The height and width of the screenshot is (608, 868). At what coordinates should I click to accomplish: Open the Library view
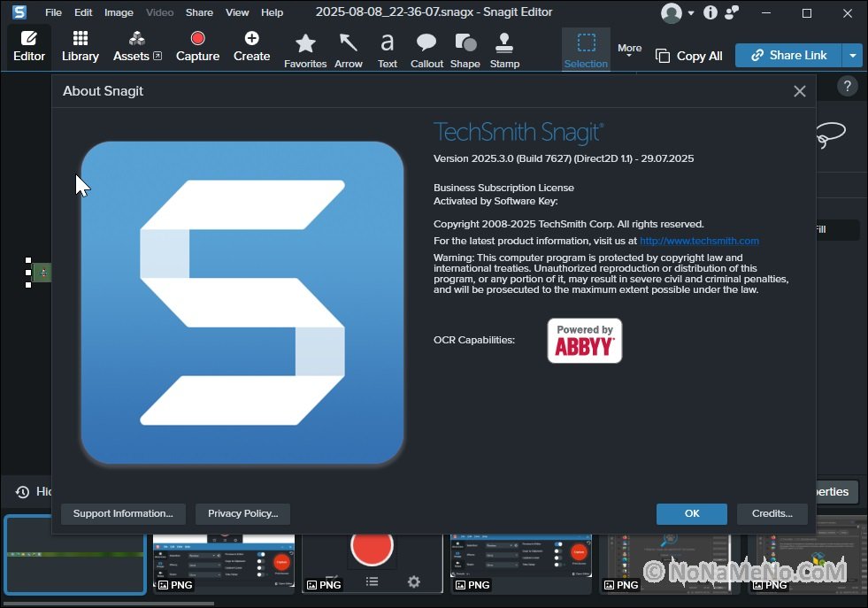point(80,46)
